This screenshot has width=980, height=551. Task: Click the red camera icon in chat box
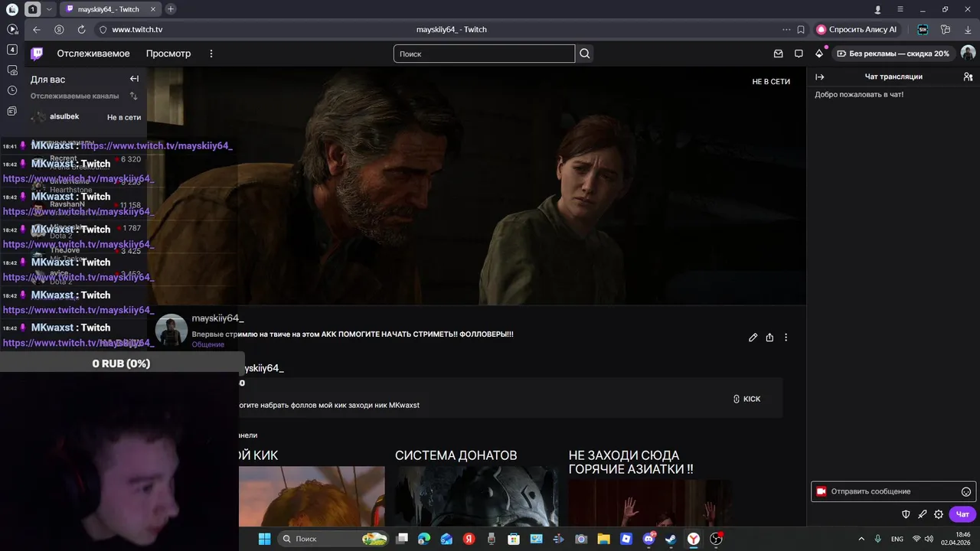(822, 491)
